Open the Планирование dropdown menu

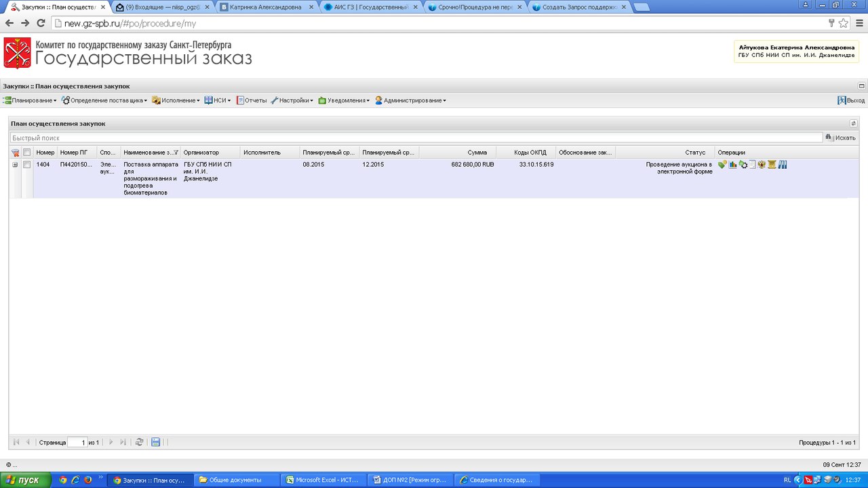pyautogui.click(x=30, y=100)
